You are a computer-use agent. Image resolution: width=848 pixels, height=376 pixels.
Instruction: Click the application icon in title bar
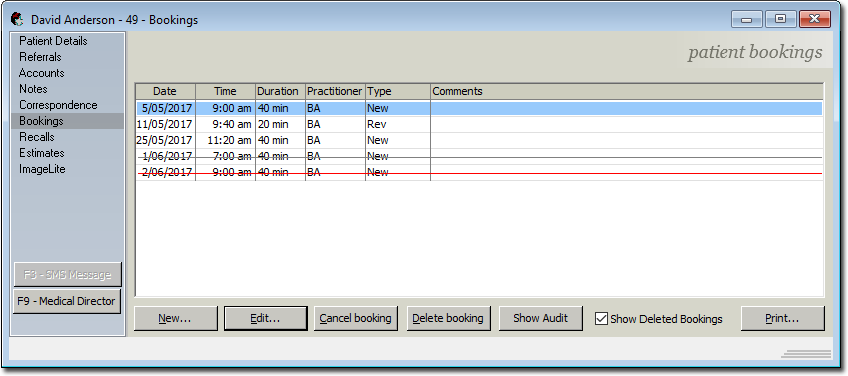tap(17, 19)
